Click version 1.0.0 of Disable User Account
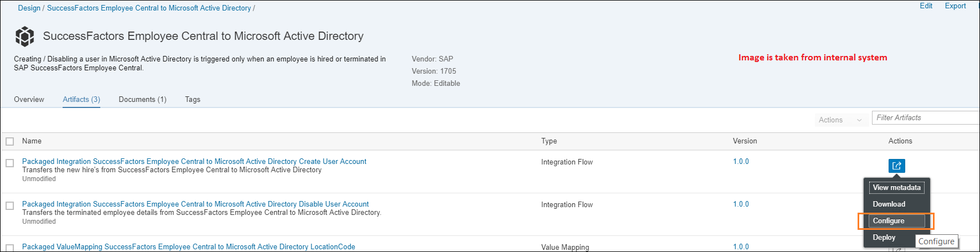The image size is (980, 252). click(741, 204)
